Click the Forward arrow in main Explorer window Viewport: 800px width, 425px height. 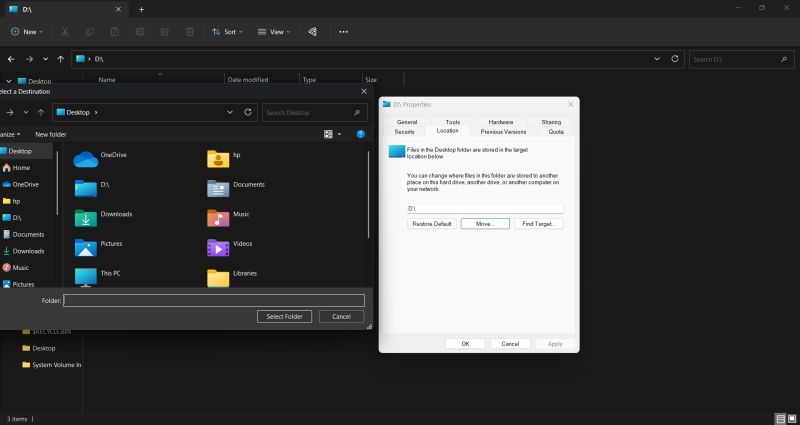click(x=29, y=59)
